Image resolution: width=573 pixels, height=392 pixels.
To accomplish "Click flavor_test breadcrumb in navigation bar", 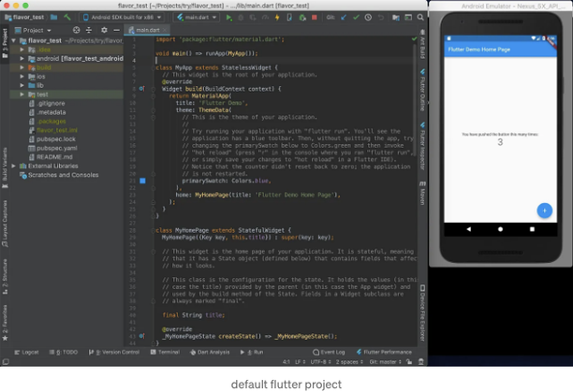I will [x=25, y=17].
